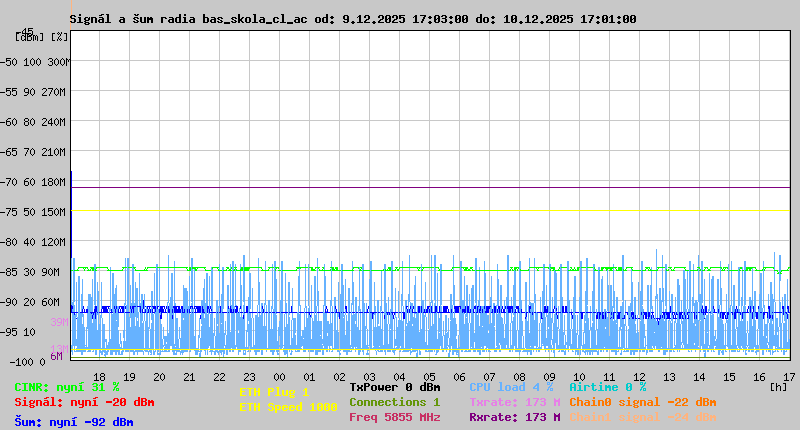
Task: Click the '-80 40 120M' y-axis label
Action: [34, 242]
